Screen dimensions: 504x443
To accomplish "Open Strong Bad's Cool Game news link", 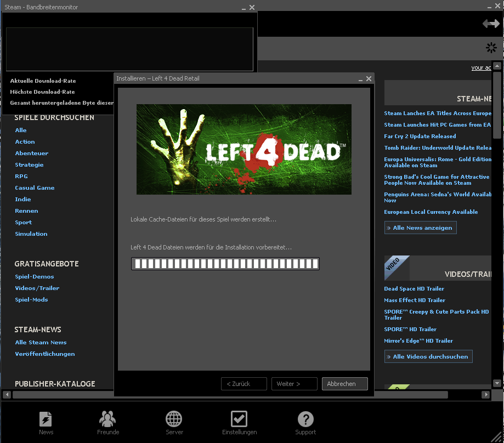I will 437,180.
